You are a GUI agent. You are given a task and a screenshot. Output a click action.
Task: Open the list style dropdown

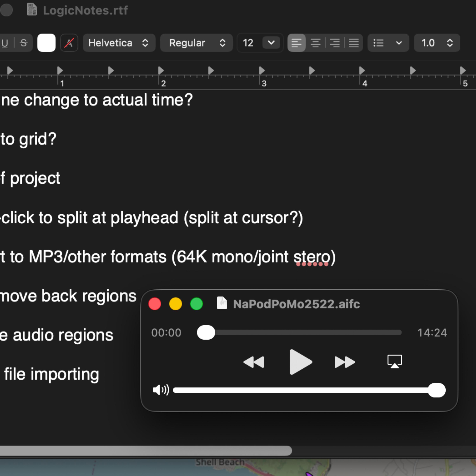tap(388, 43)
